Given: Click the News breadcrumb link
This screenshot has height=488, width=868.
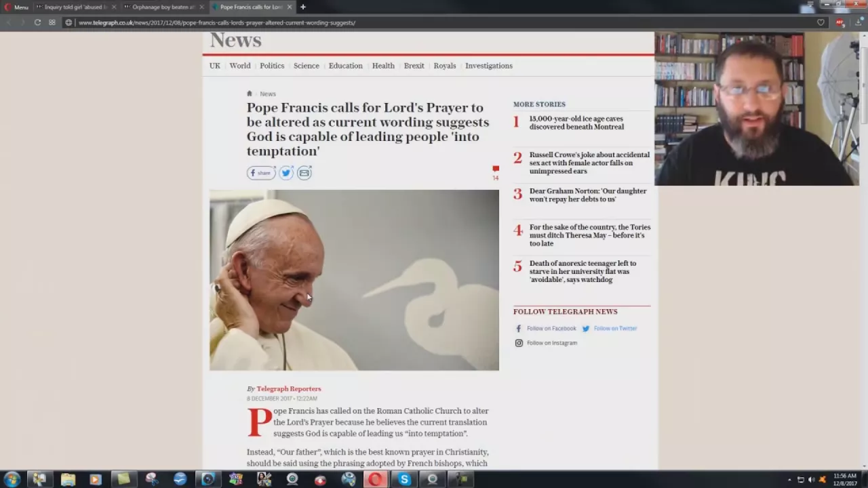Looking at the screenshot, I should coord(268,94).
